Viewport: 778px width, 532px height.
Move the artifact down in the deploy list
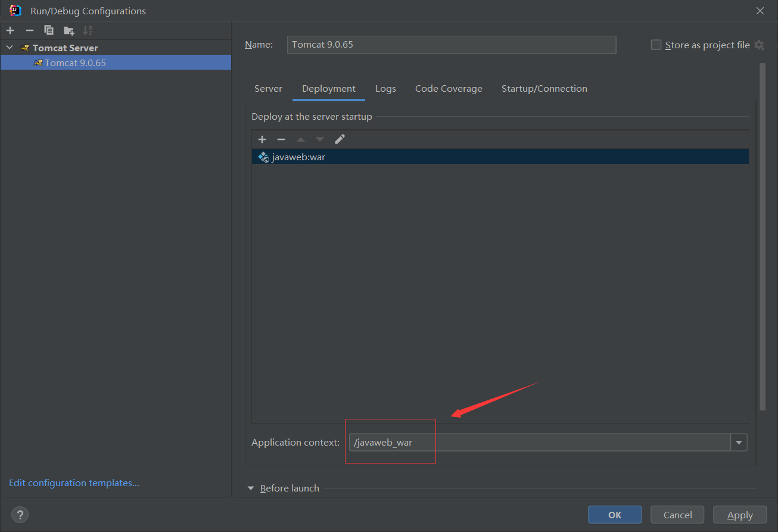(x=320, y=139)
